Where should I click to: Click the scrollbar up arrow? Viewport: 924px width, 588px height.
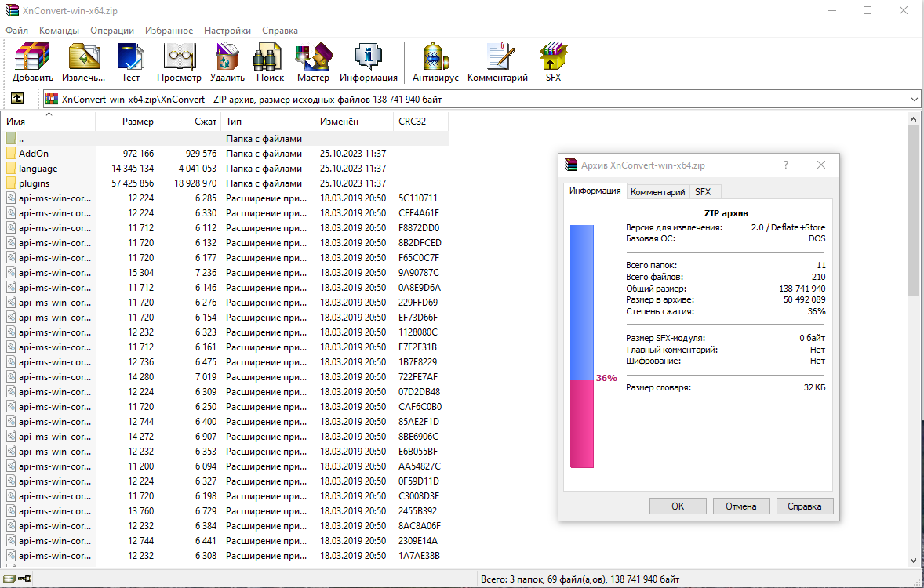tap(913, 119)
